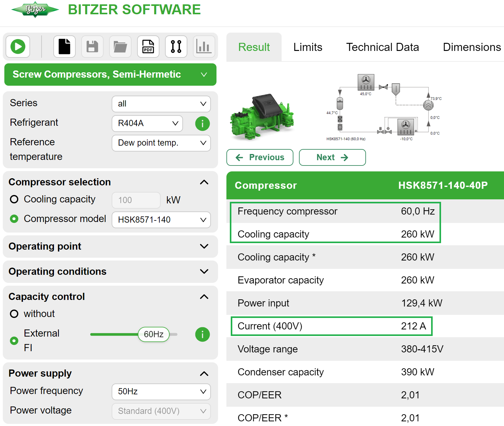The height and width of the screenshot is (426, 504).
Task: Open the performance chart icon
Action: pos(204,47)
